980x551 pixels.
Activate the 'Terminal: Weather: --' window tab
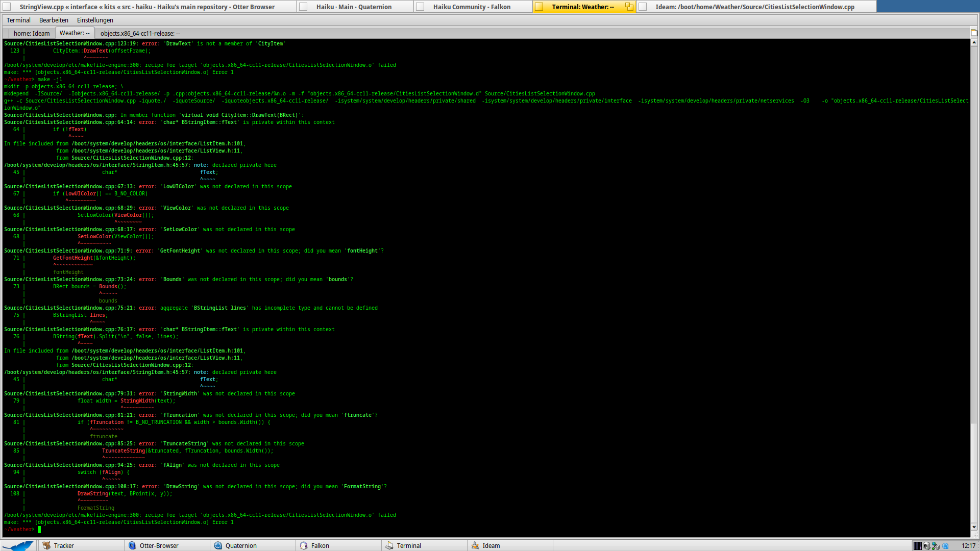click(583, 7)
